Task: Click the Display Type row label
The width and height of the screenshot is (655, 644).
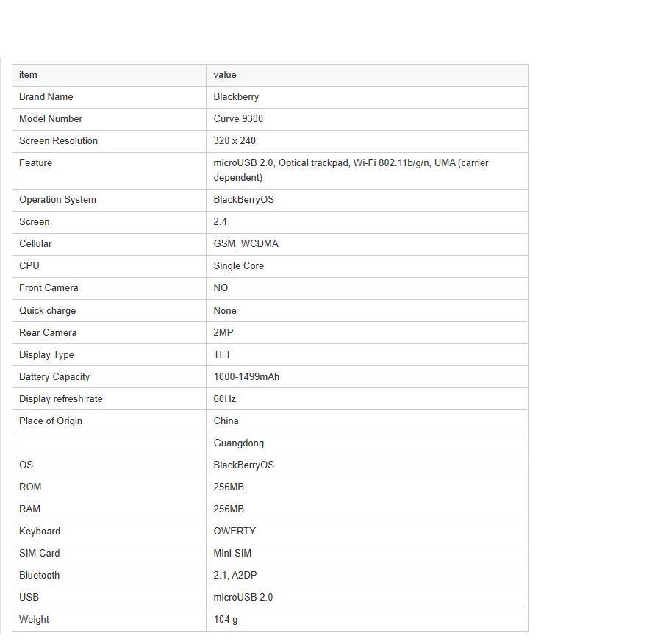Action: click(46, 355)
